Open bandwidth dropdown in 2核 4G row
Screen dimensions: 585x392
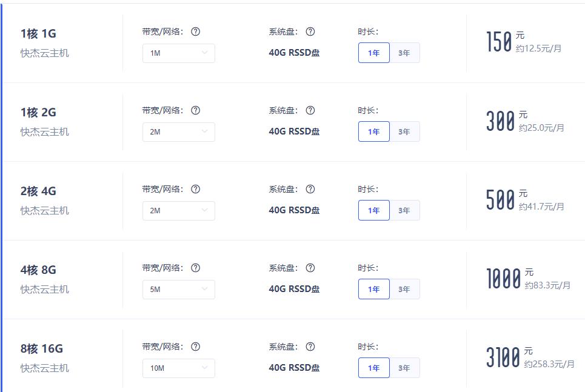click(179, 210)
